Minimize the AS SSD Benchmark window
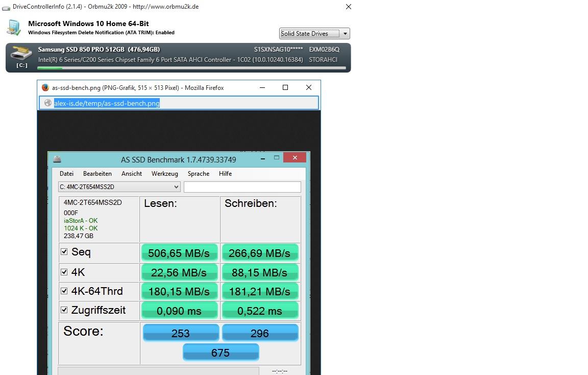The image size is (588, 375). [263, 158]
